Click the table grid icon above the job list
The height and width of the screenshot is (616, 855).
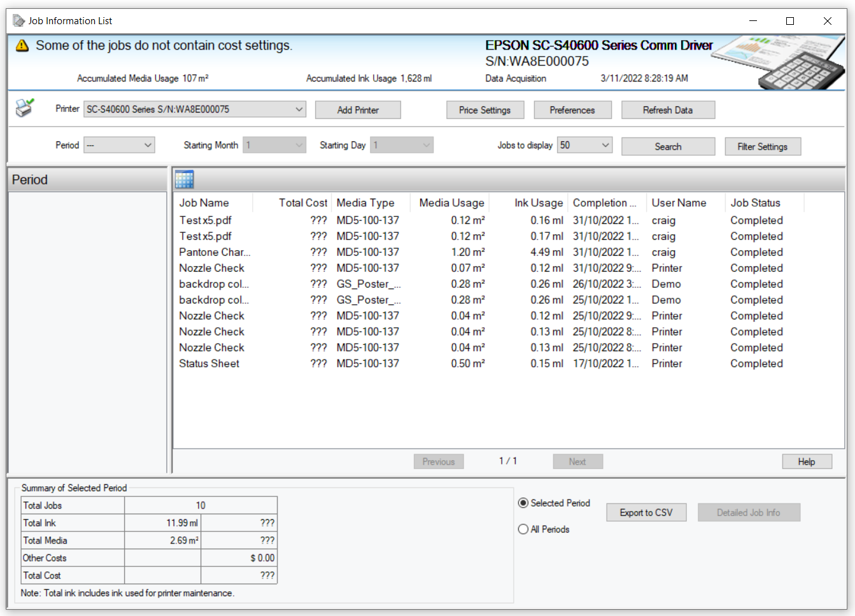coord(185,179)
